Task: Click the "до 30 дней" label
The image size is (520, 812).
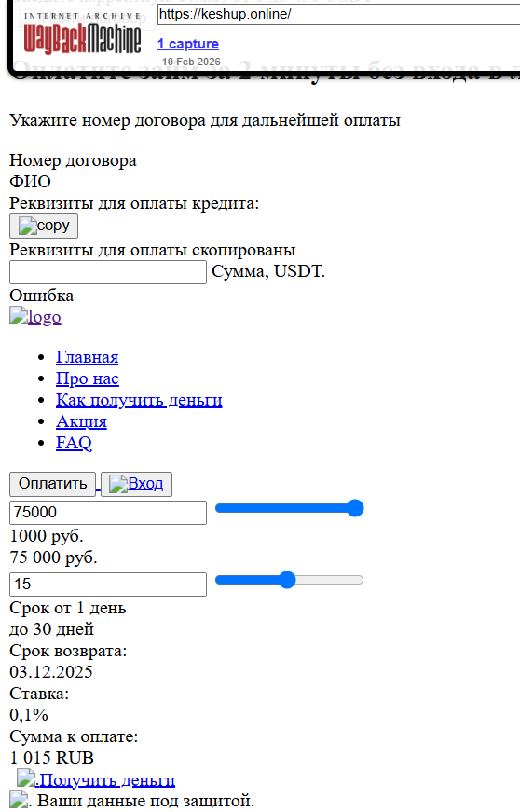Action: (x=52, y=629)
